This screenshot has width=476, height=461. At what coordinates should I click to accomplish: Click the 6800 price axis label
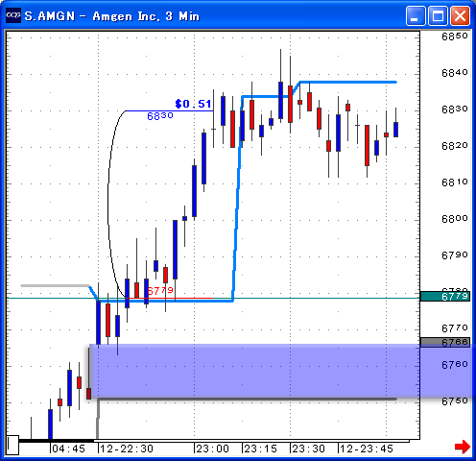455,219
